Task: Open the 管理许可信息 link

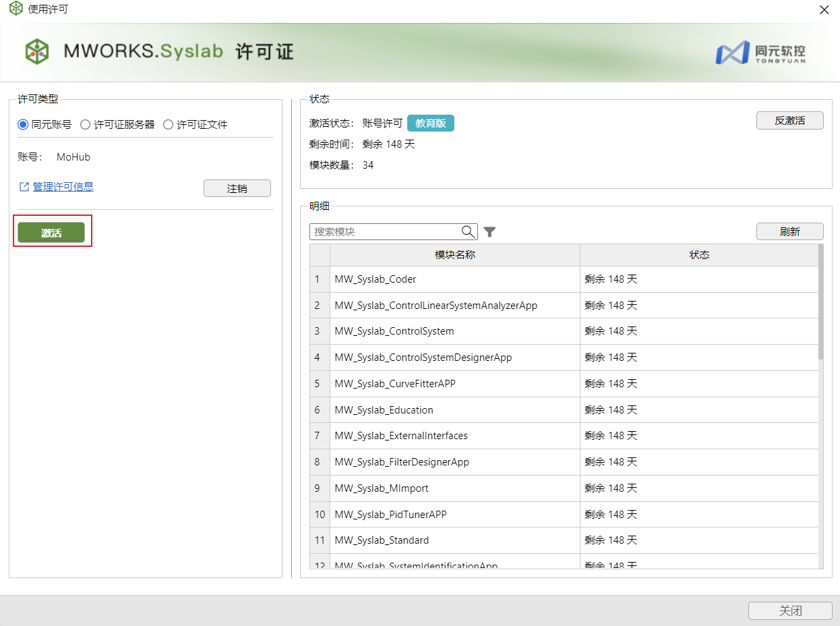Action: pyautogui.click(x=63, y=187)
